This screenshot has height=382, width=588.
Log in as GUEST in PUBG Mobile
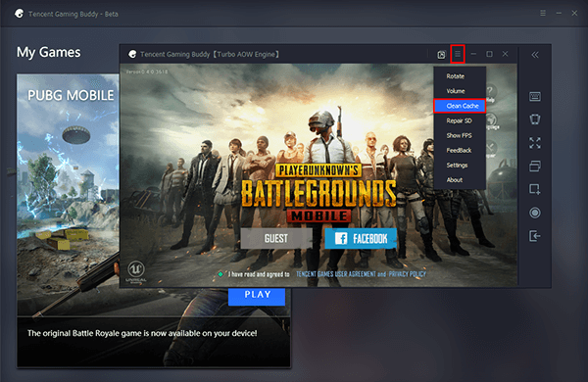pos(276,238)
